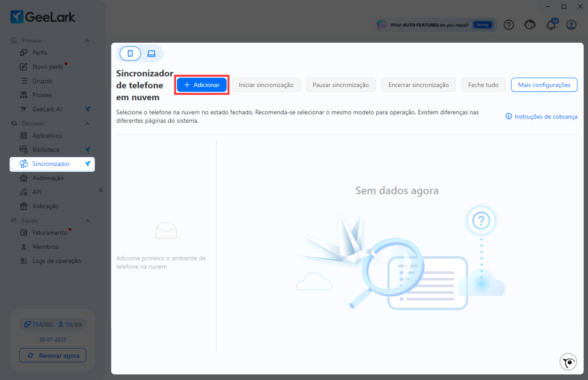Click the expiry date 30-07-2025
The width and height of the screenshot is (588, 380).
(53, 339)
